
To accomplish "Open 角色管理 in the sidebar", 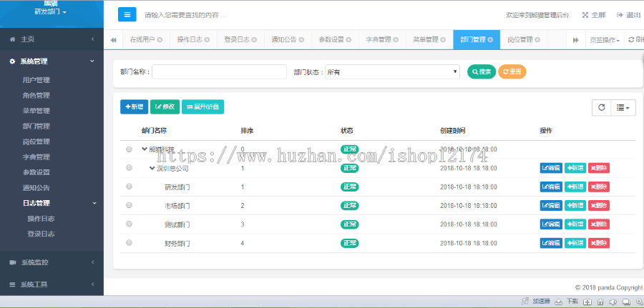I will [x=36, y=96].
